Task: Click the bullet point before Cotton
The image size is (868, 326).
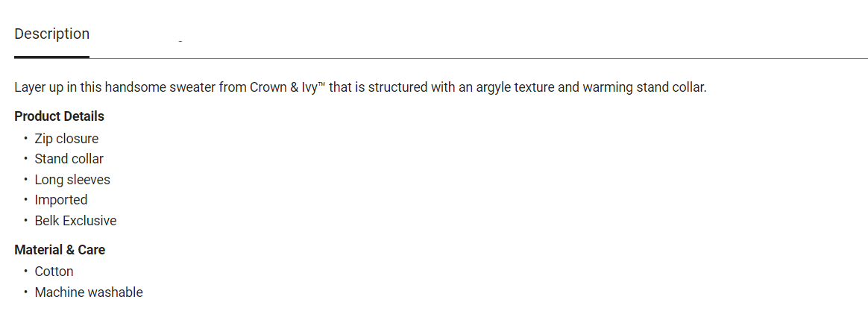Action: point(26,272)
